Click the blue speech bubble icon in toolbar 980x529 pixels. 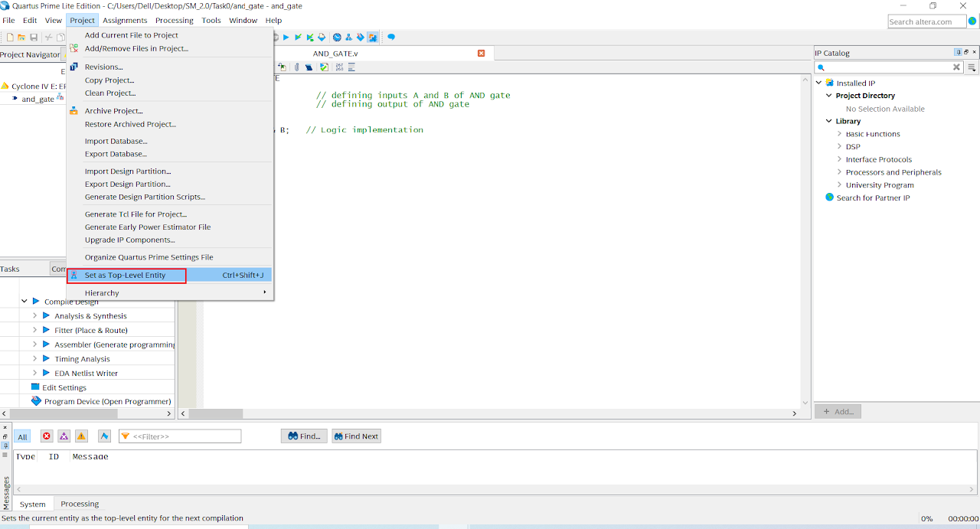[x=391, y=37]
